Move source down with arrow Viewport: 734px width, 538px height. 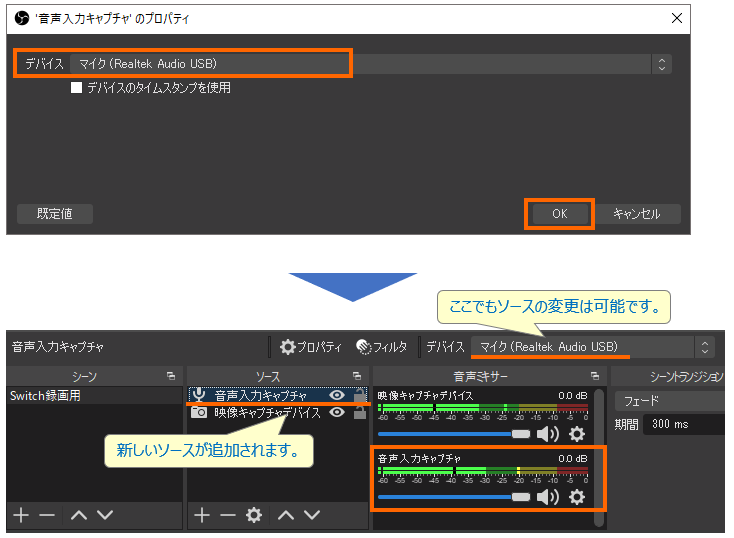312,515
